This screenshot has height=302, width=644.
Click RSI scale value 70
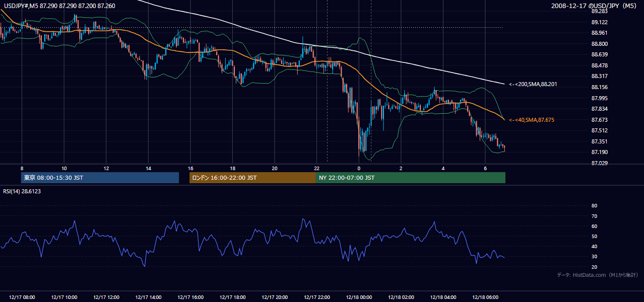pos(594,216)
